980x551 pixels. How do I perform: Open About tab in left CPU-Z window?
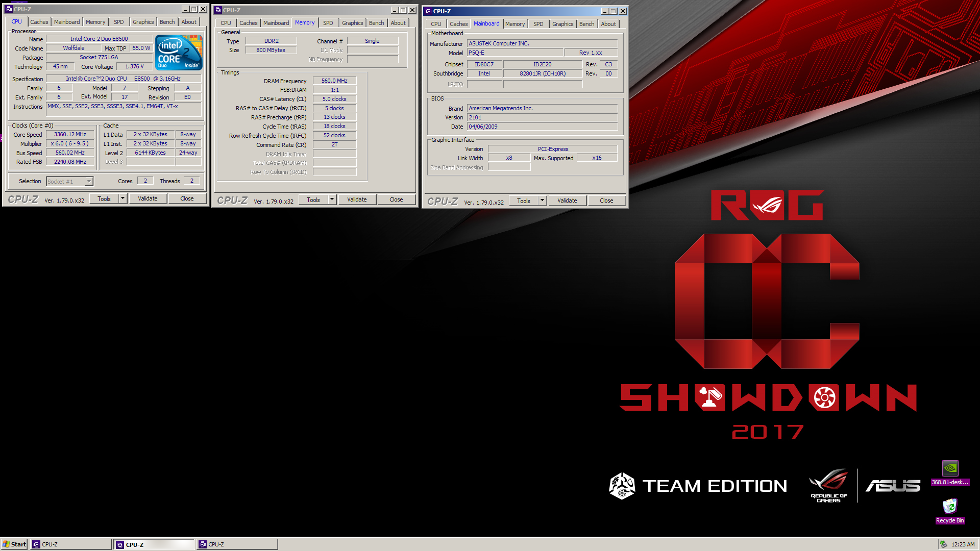189,22
